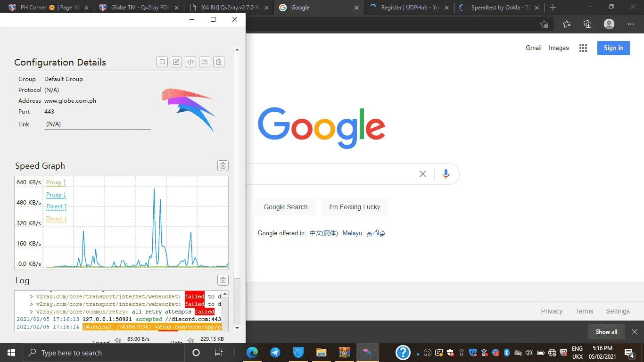Open the edit connection icon in Configuration Details
Image resolution: width=644 pixels, height=362 pixels.
click(176, 62)
